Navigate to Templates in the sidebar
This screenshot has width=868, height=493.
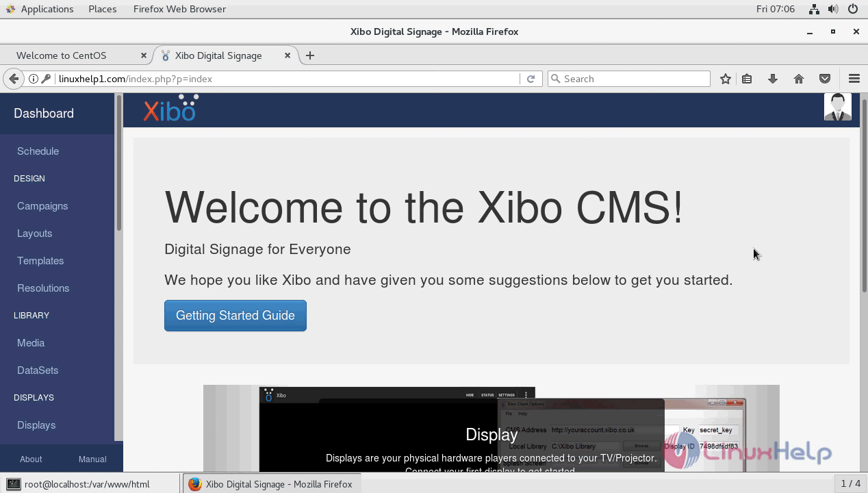tap(40, 261)
